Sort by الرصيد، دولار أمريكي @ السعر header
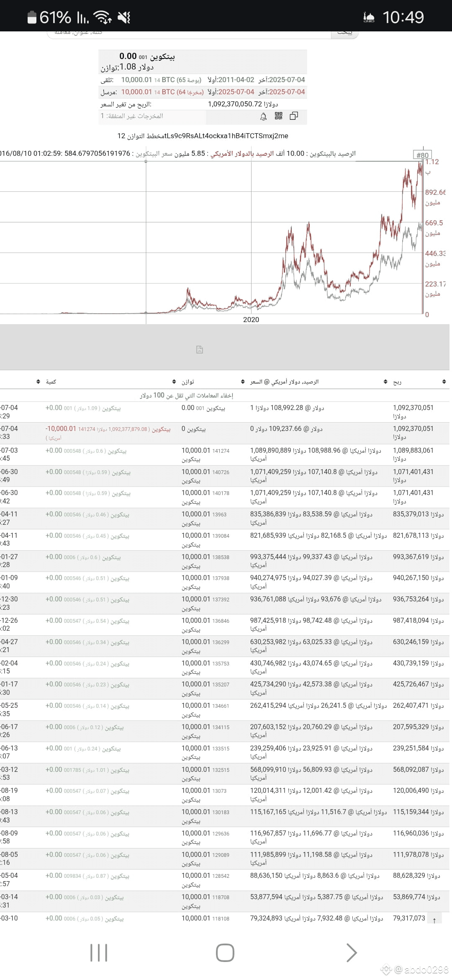The image size is (452, 980). [x=285, y=382]
